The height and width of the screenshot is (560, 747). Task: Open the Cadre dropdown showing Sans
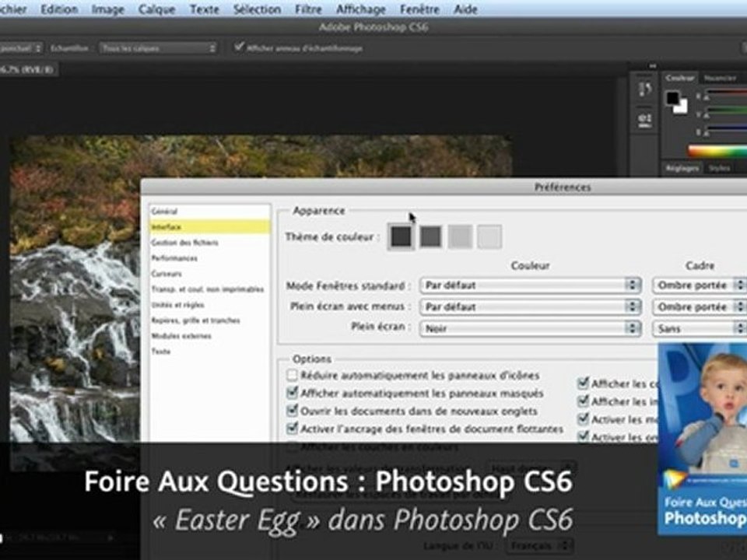700,328
